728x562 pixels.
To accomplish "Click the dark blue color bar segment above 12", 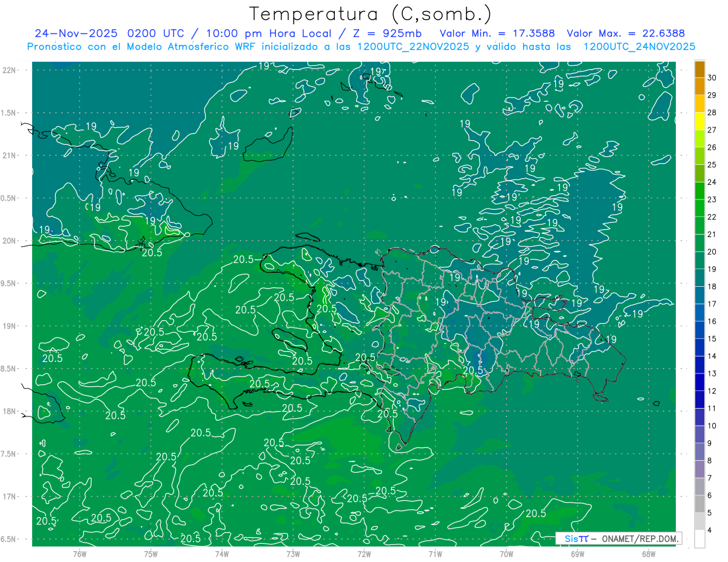I will 699,383.
